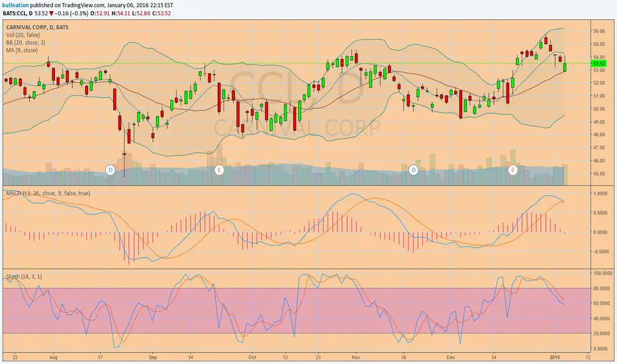The width and height of the screenshot is (617, 364).
Task: Click the bullnation author link
Action: (16, 5)
